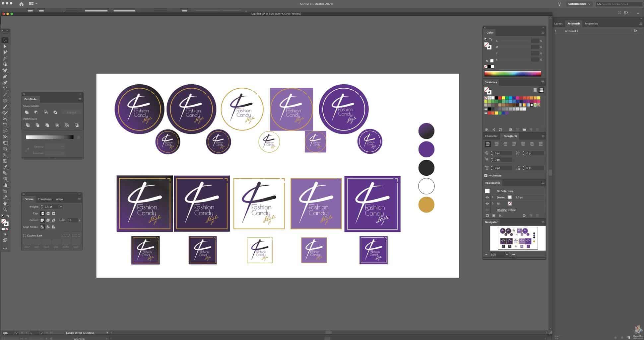Switch Swatches panel to list view
644x340 pixels.
[535, 90]
